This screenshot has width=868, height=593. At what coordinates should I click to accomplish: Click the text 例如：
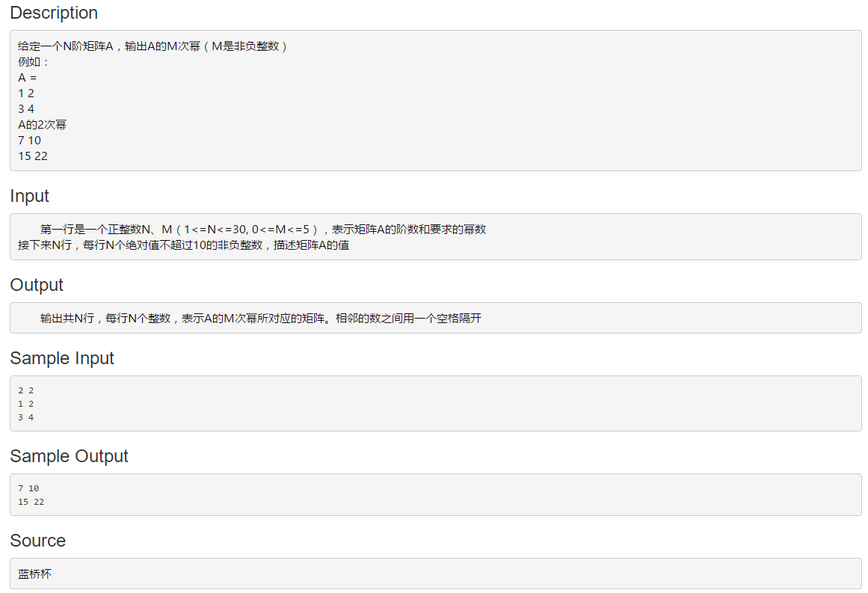33,62
